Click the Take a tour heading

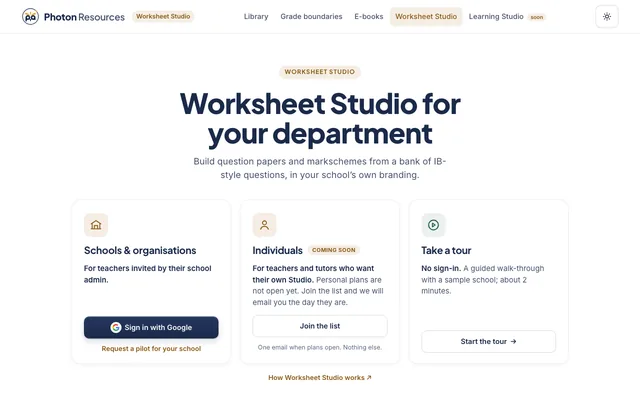coord(446,250)
